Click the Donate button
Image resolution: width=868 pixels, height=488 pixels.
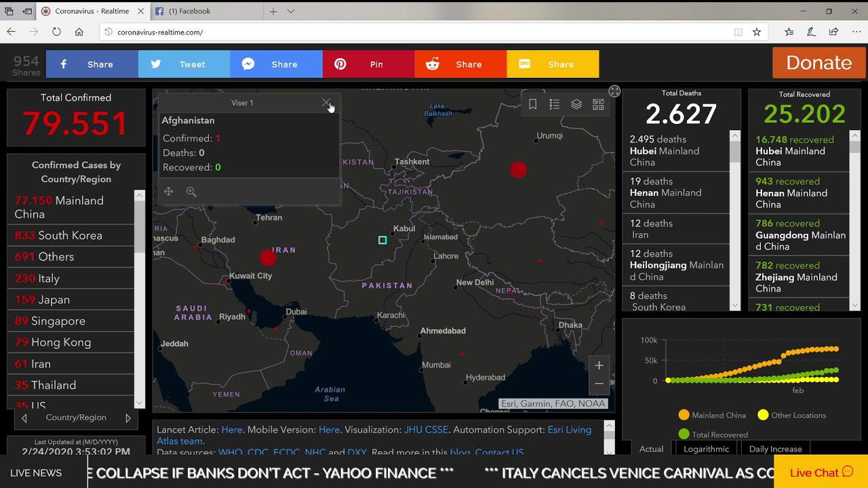click(819, 62)
